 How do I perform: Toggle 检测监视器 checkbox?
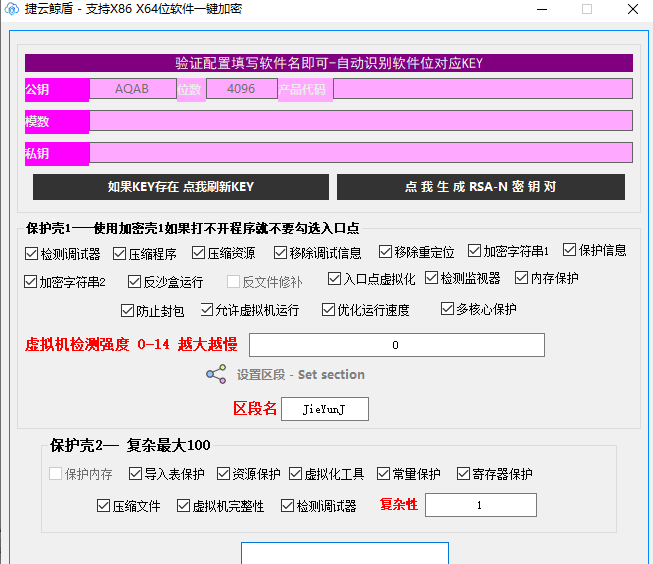431,278
